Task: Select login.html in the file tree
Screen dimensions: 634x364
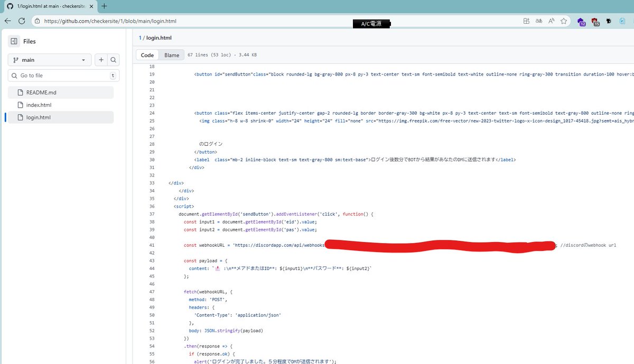Action: point(61,117)
